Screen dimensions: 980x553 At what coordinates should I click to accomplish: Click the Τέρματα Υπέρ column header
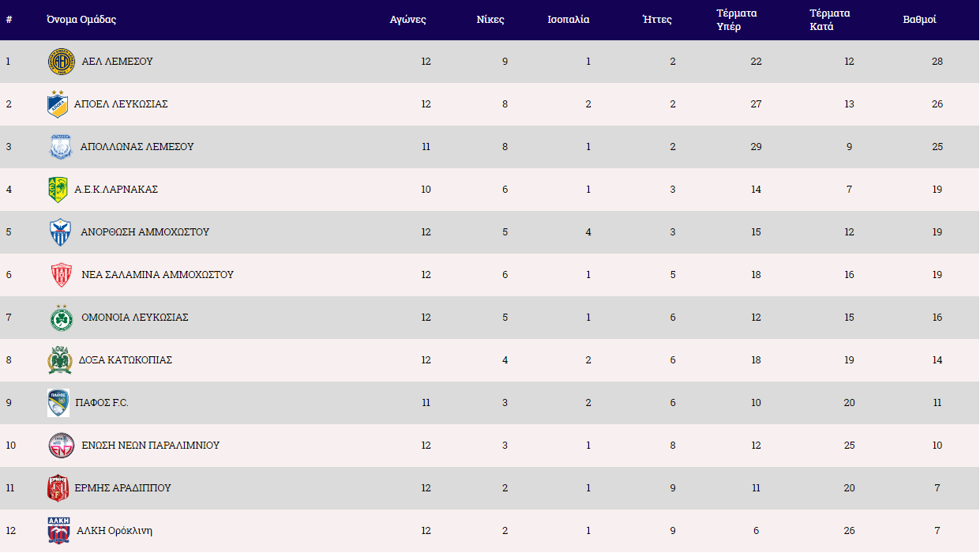tap(737, 20)
